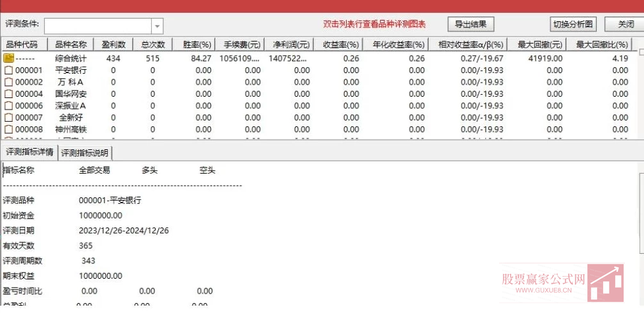Click the 0.27/-19.67 relative return cell
The image size is (644, 323).
click(x=482, y=58)
